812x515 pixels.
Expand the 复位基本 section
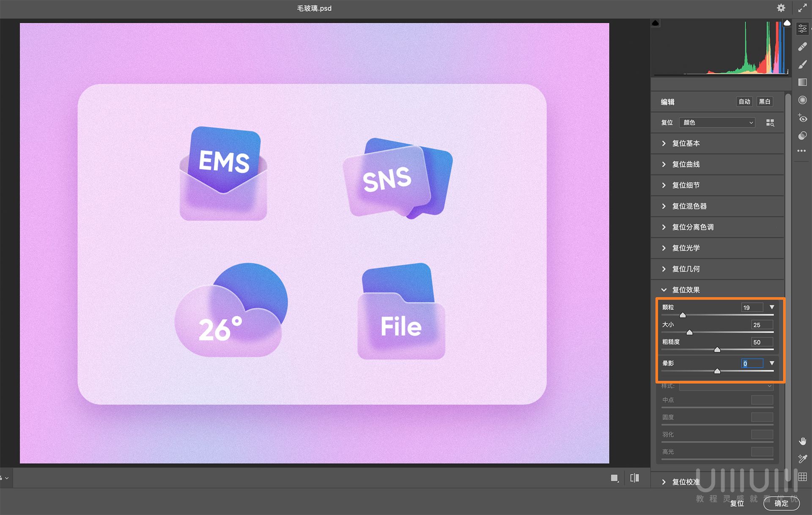pos(686,143)
